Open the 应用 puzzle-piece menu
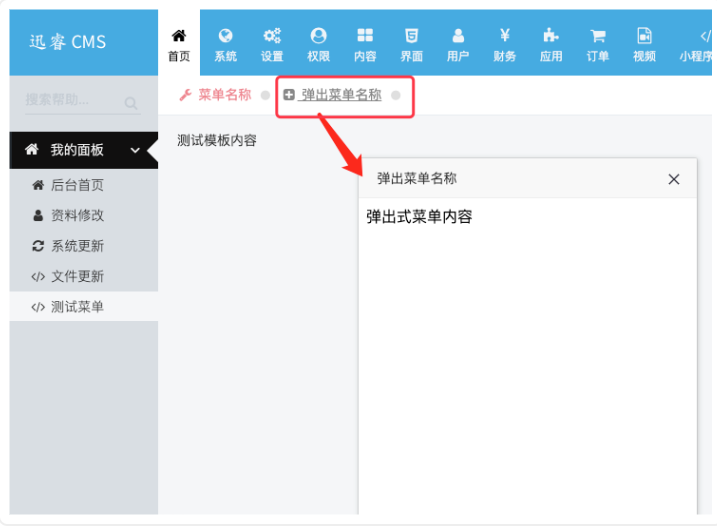The height and width of the screenshot is (528, 717). pyautogui.click(x=551, y=45)
